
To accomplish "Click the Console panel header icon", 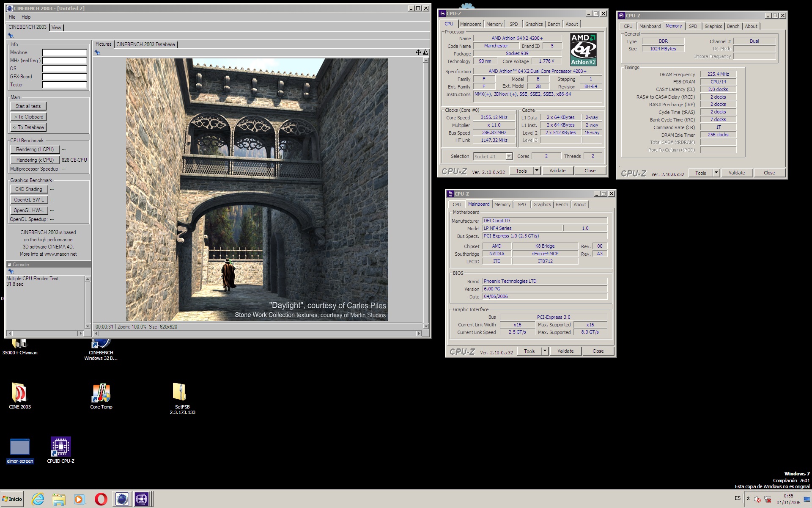I will pos(9,265).
